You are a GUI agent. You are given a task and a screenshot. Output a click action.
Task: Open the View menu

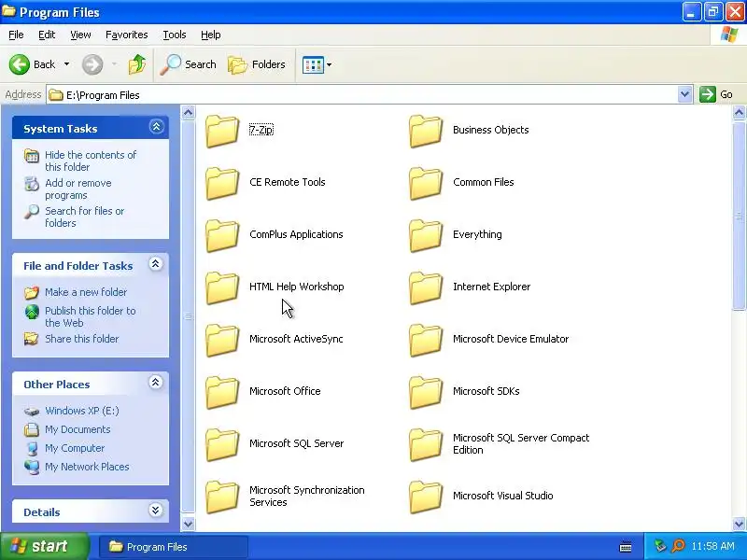pos(80,35)
